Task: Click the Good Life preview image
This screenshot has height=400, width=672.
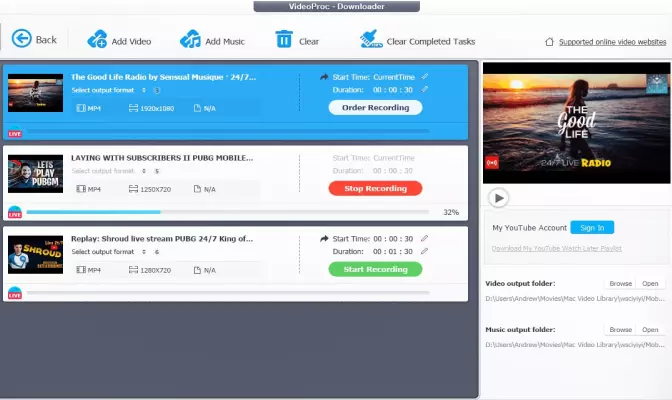Action: [576, 123]
